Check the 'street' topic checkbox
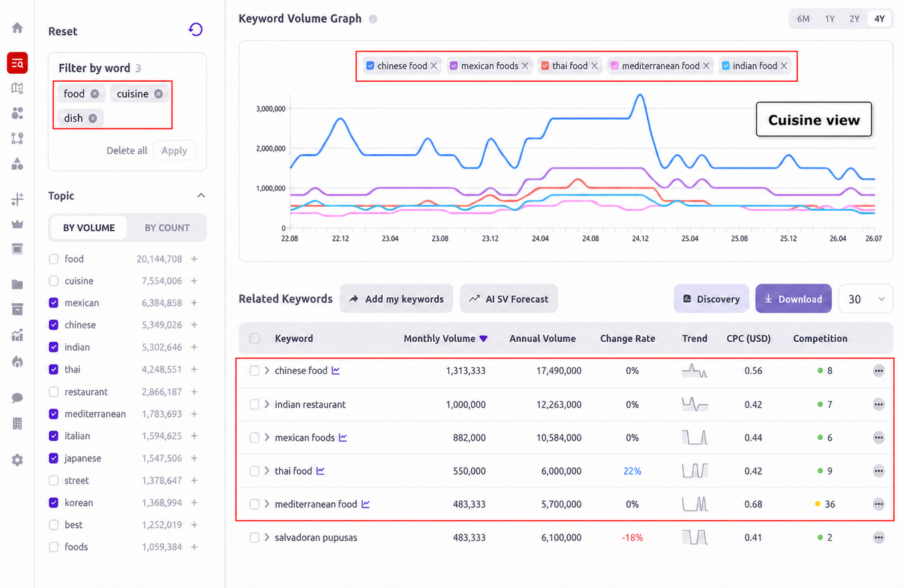Viewport: 905px width, 588px height. coord(54,480)
